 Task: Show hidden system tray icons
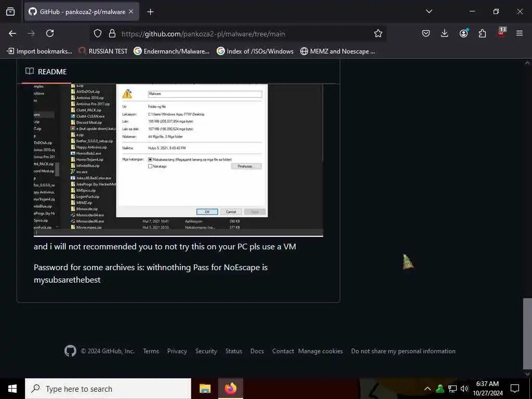click(428, 389)
